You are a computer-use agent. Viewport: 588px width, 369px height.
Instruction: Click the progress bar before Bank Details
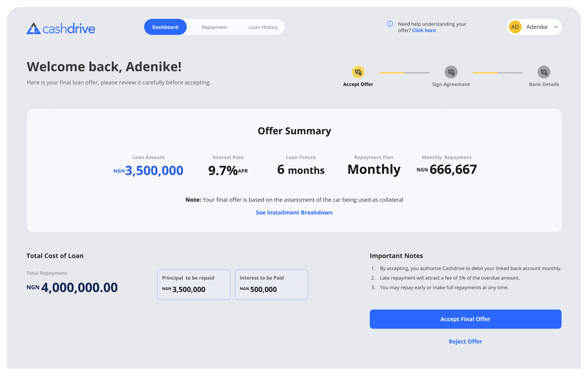[x=497, y=72]
